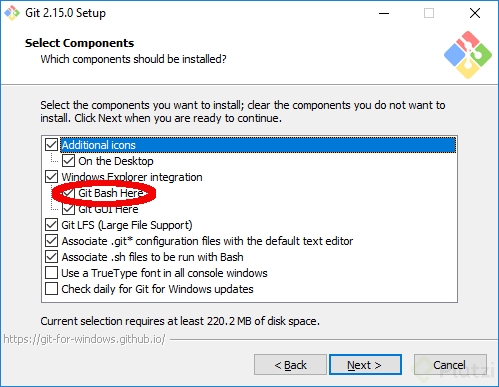Enable TrueType font in all console windows

coord(51,273)
